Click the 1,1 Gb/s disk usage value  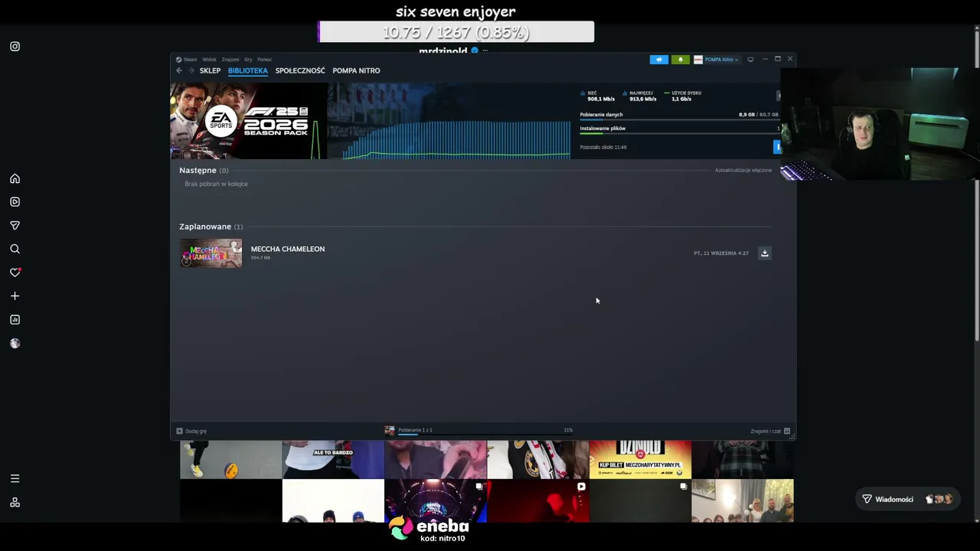681,99
